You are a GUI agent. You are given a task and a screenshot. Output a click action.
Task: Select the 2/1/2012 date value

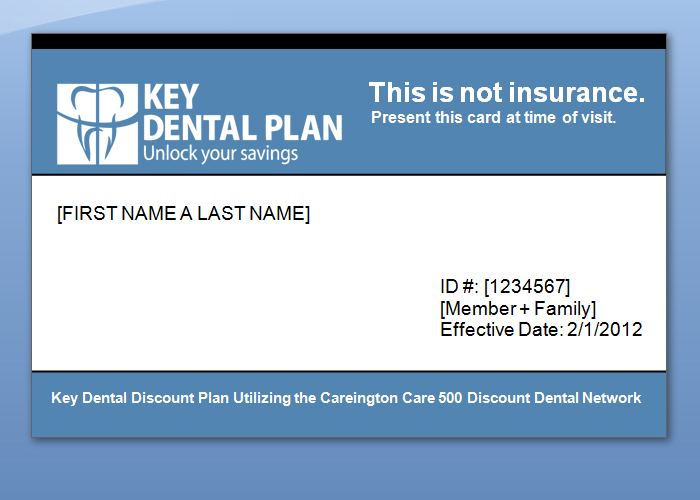(605, 329)
